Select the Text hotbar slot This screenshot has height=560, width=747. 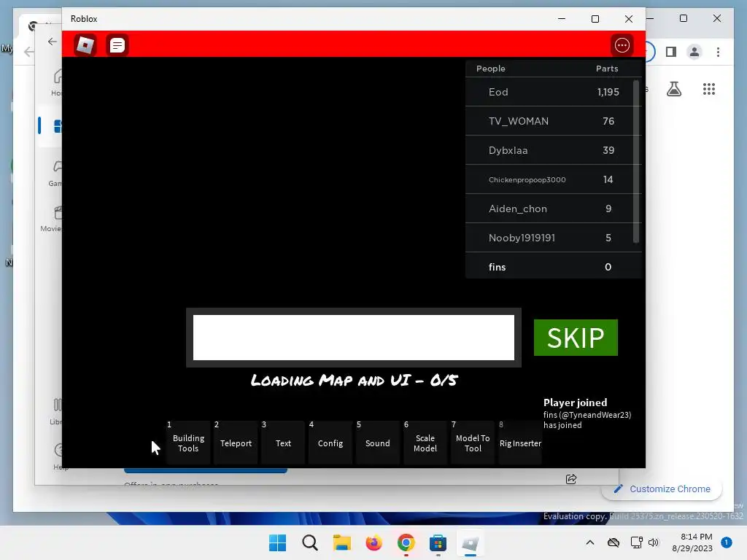click(x=283, y=443)
